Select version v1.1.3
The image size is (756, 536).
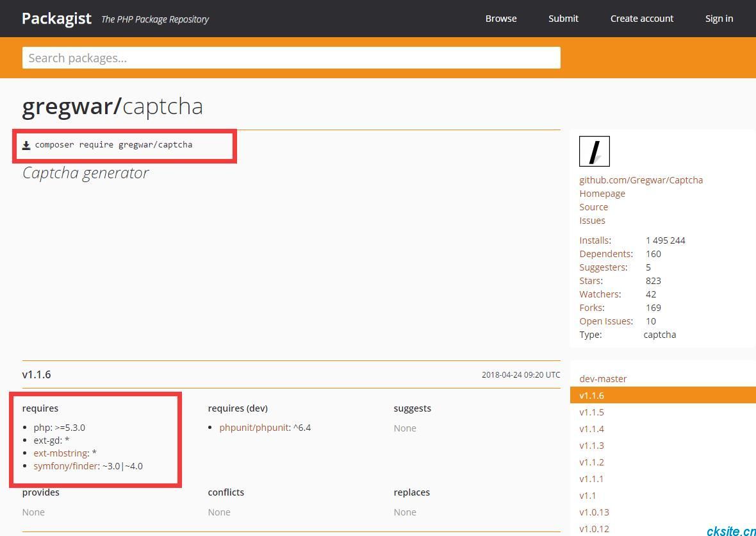pyautogui.click(x=591, y=446)
